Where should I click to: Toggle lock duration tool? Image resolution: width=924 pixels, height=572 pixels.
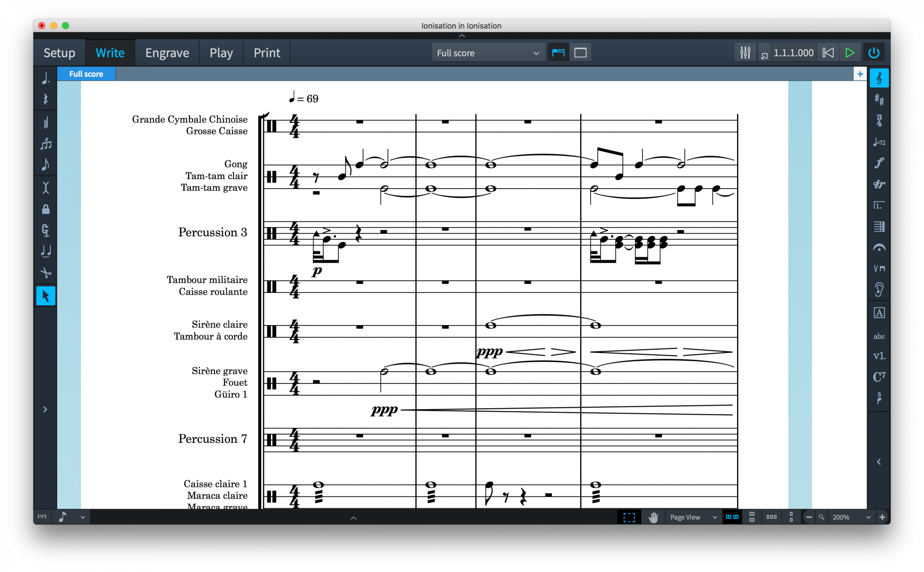point(45,209)
